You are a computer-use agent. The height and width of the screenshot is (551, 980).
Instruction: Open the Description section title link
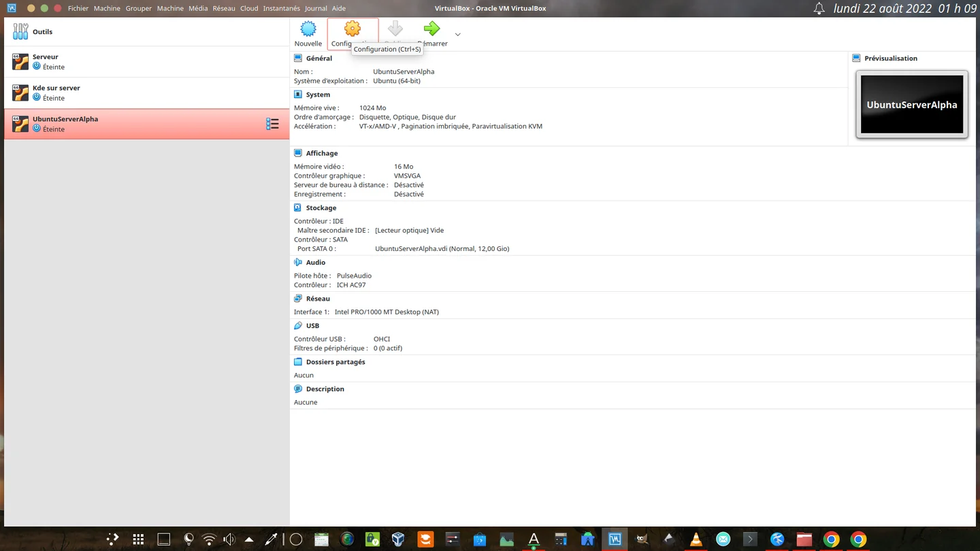tap(325, 389)
